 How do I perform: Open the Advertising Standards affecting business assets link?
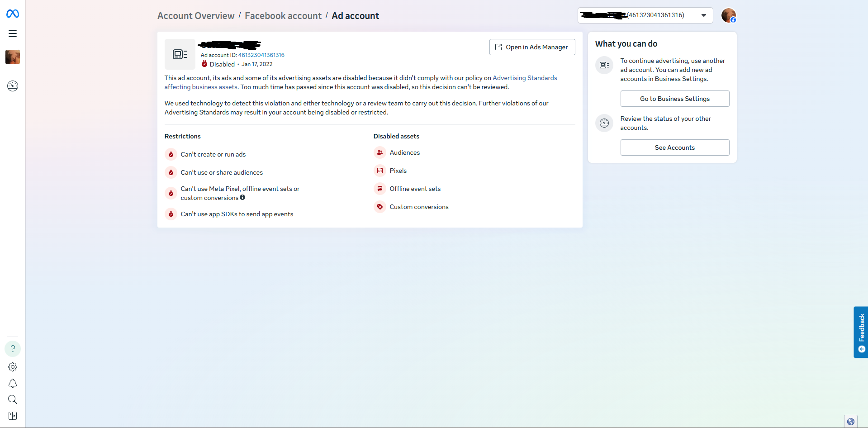click(360, 82)
